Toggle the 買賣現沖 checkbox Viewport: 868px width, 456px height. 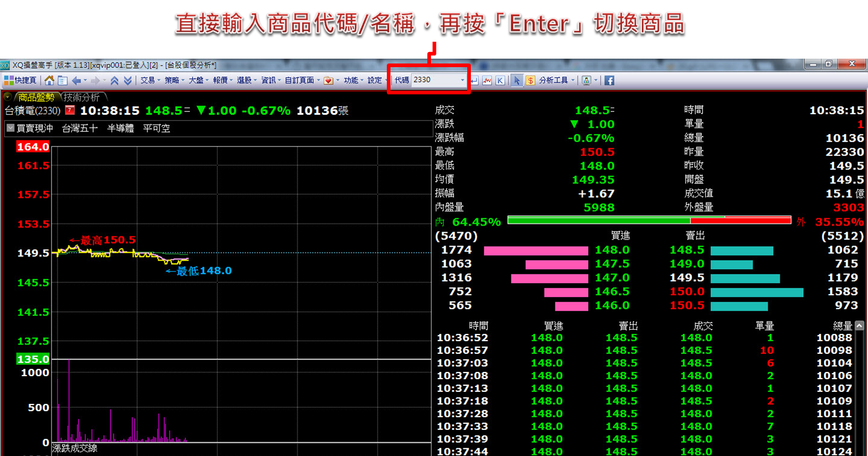pyautogui.click(x=10, y=128)
